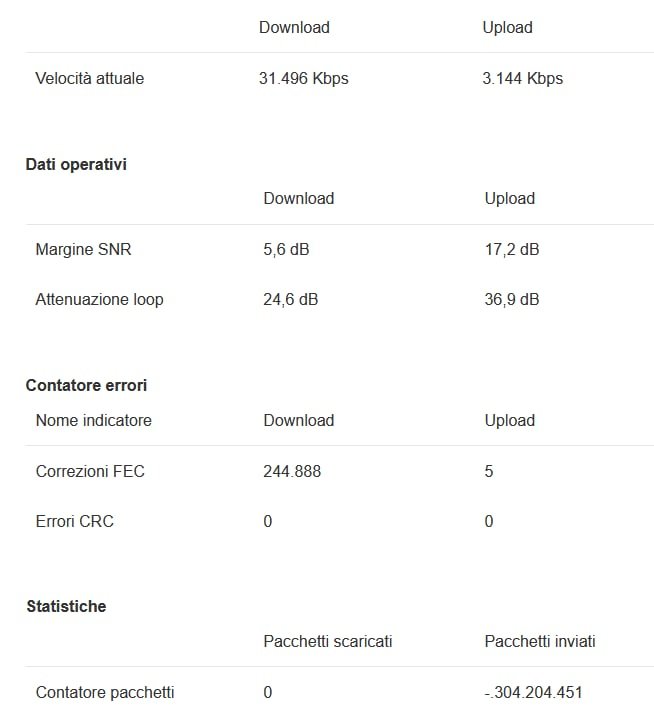
Task: Select the 17,2 dB SNR upload value
Action: [512, 249]
